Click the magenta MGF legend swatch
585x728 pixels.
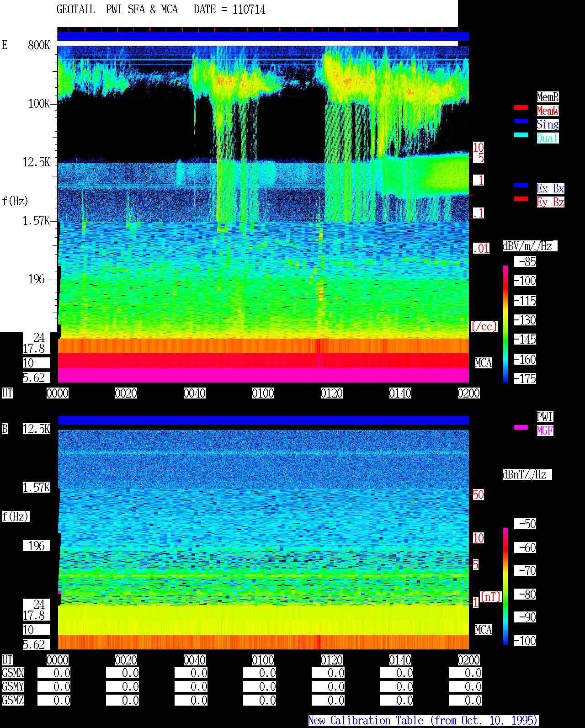click(x=521, y=428)
